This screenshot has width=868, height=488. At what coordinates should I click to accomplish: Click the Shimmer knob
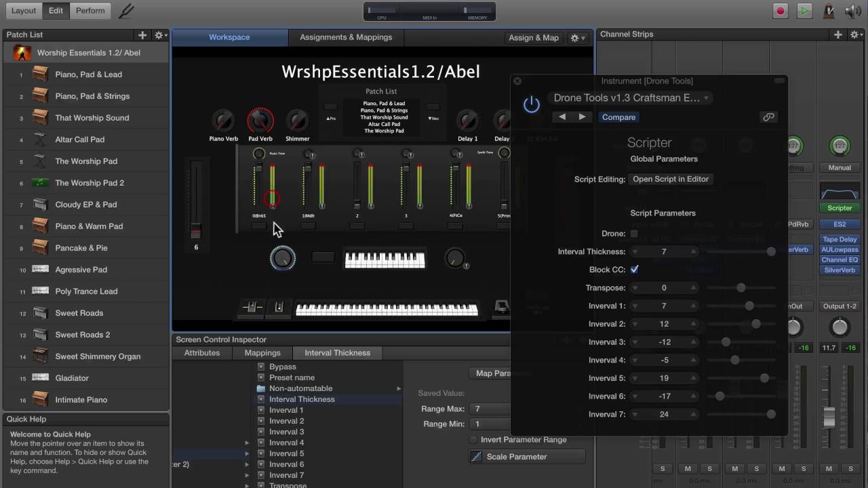297,121
